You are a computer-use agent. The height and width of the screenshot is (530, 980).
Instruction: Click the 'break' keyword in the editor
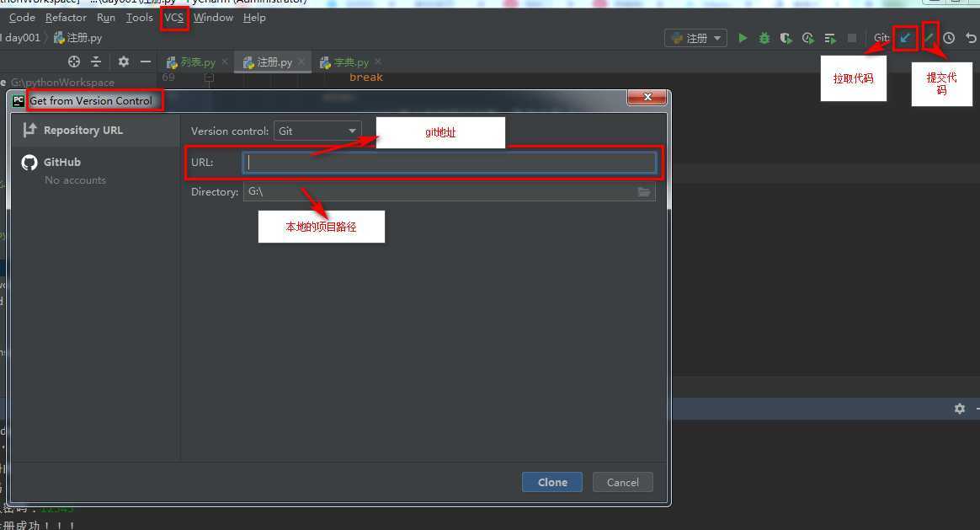pos(366,78)
